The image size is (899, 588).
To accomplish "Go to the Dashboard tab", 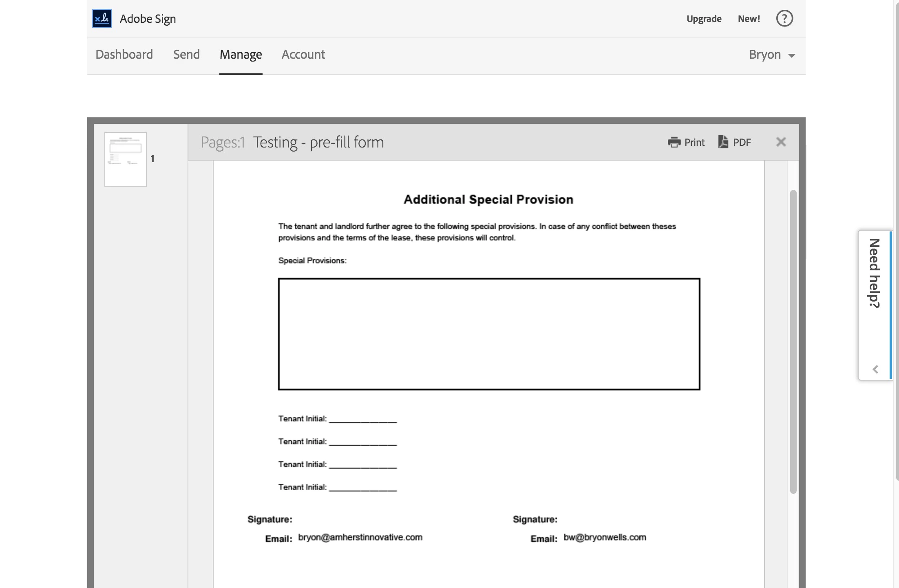I will [124, 55].
